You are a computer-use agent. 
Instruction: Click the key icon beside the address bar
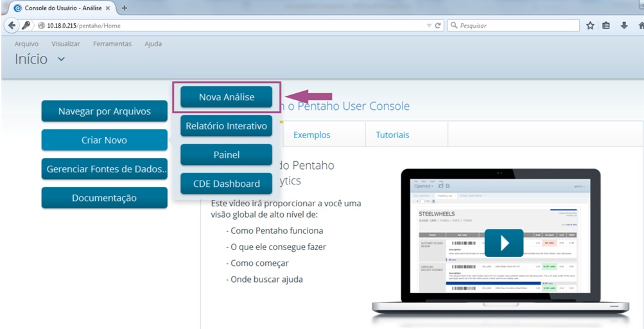(x=26, y=26)
